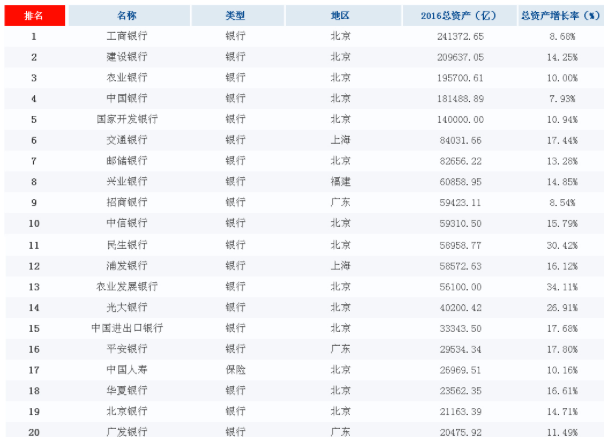The height and width of the screenshot is (447, 616).
Task: Click the asset value 29534.34
Action: [x=460, y=350]
